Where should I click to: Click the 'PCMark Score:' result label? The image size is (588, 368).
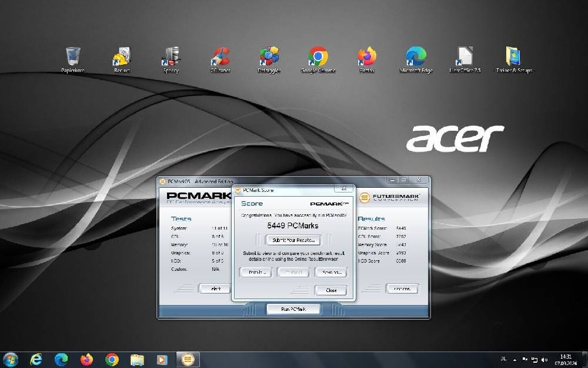373,228
